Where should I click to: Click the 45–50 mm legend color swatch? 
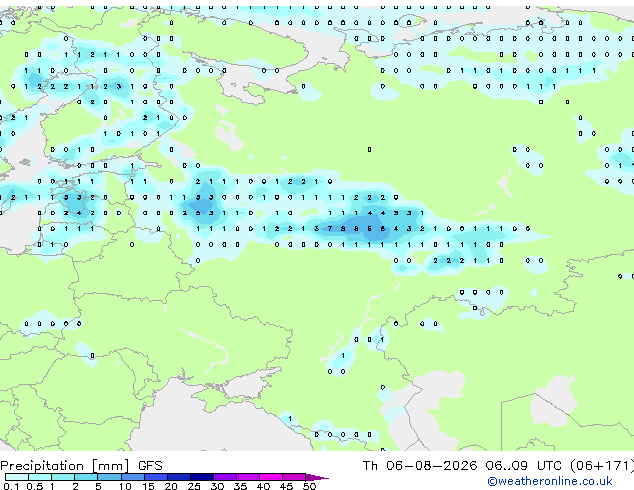pos(294,477)
